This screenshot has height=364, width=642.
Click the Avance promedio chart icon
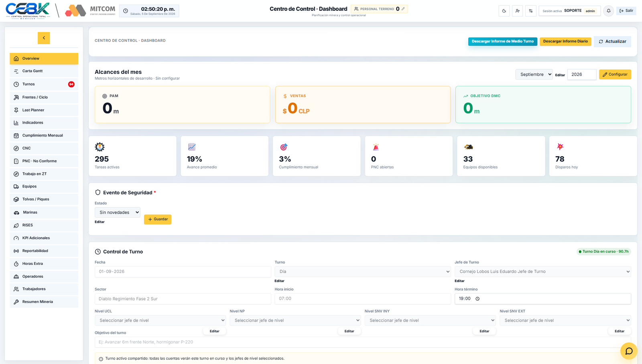click(192, 147)
